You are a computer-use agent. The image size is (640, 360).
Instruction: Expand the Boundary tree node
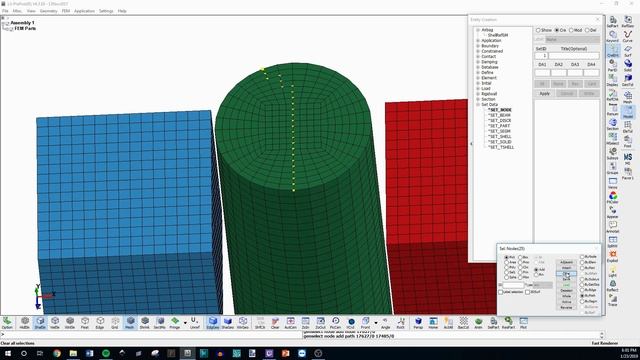tap(478, 46)
